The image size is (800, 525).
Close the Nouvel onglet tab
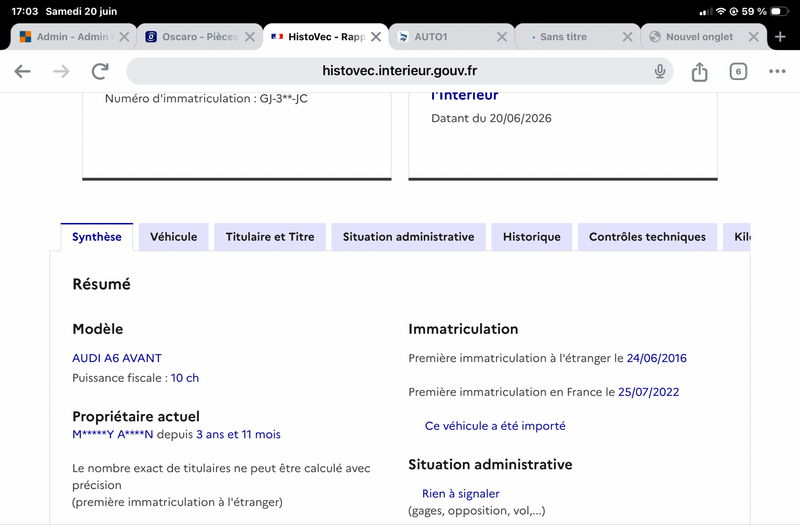tap(754, 37)
